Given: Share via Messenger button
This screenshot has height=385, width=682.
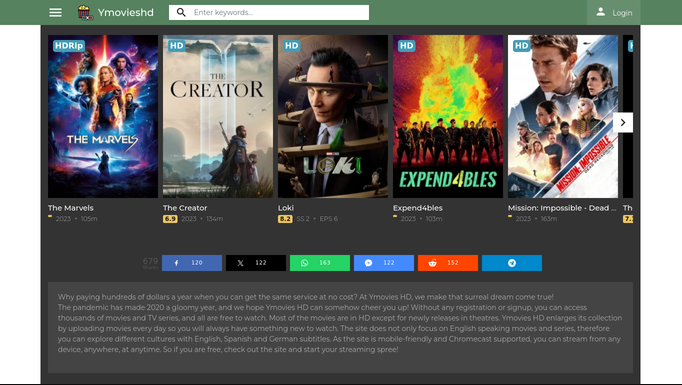Looking at the screenshot, I should coord(384,263).
